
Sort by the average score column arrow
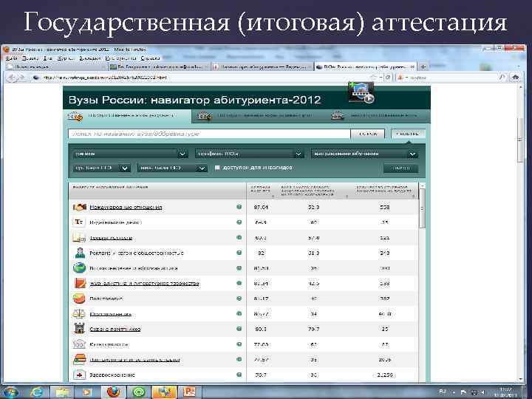pyautogui.click(x=273, y=196)
